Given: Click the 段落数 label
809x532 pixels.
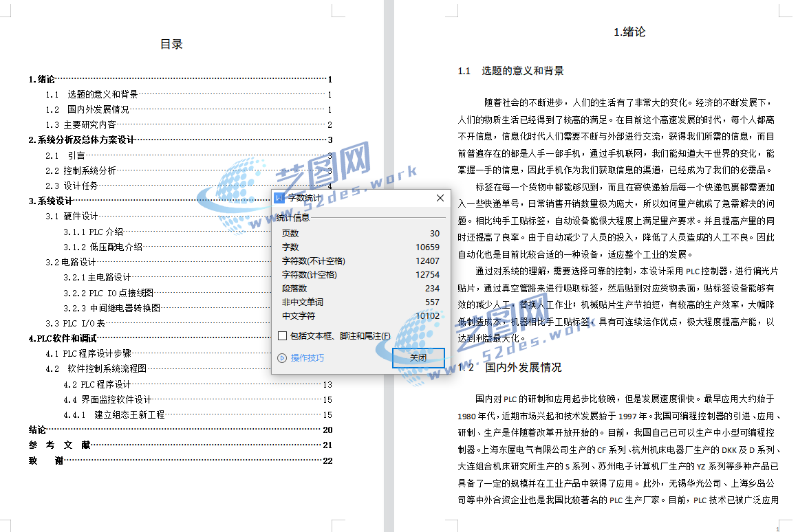Looking at the screenshot, I should click(294, 289).
